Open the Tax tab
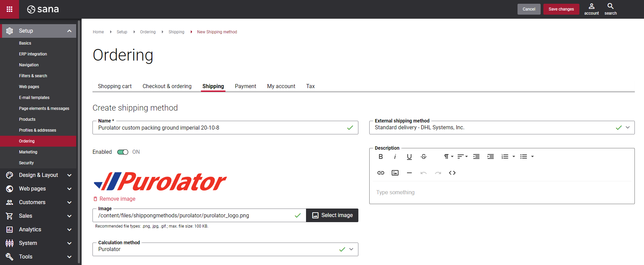The height and width of the screenshot is (265, 644). click(310, 86)
